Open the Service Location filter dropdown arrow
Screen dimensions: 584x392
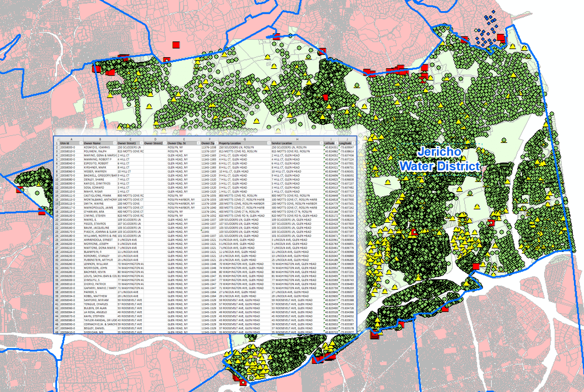pos(321,143)
